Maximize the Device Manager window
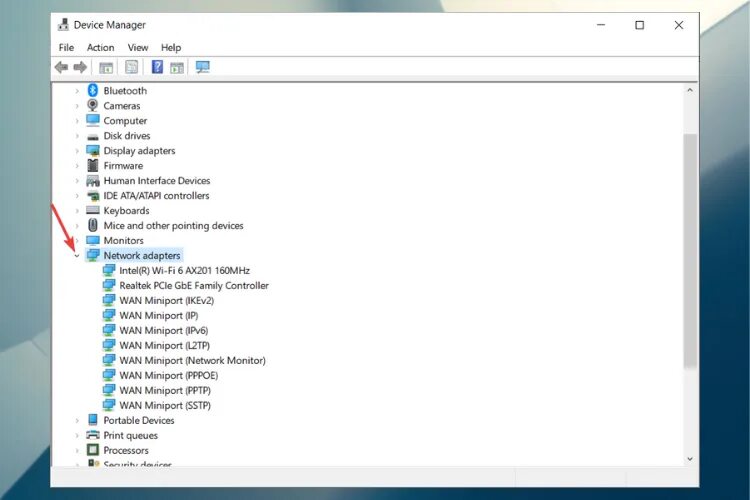Viewport: 750px width, 500px height. click(x=640, y=25)
